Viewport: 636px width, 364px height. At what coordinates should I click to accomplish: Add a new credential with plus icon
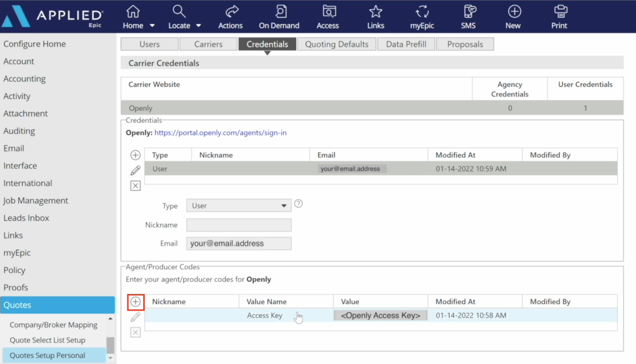(x=135, y=155)
